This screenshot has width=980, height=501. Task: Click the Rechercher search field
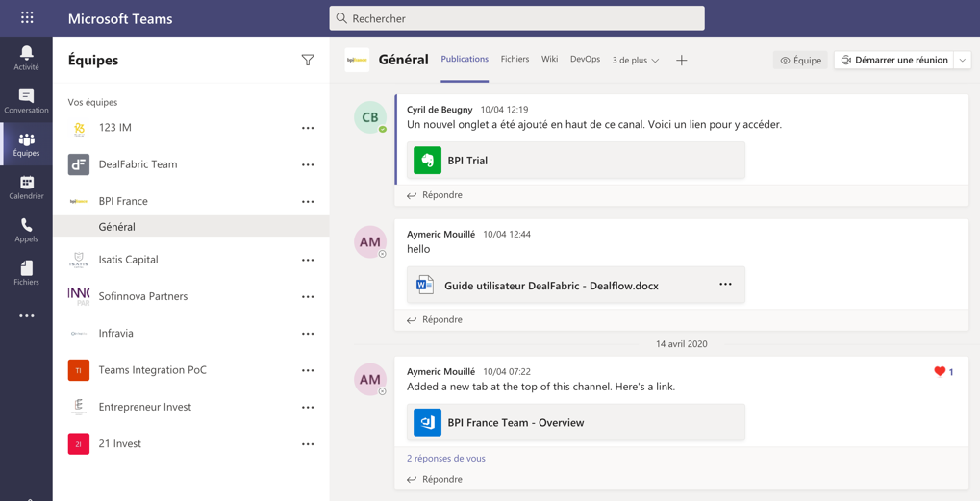pos(516,18)
